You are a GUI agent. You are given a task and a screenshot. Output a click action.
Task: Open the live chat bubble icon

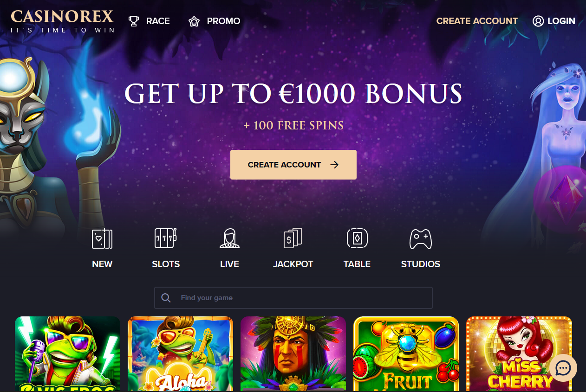click(563, 368)
